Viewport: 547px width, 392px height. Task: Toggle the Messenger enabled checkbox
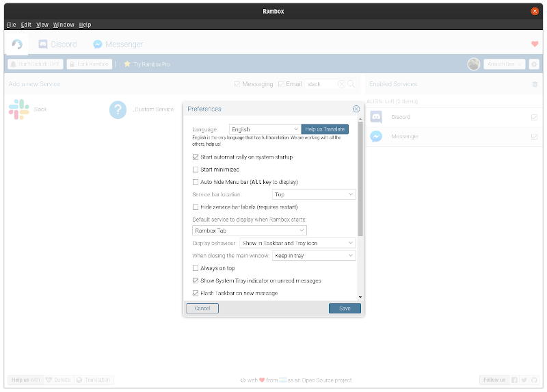[534, 137]
